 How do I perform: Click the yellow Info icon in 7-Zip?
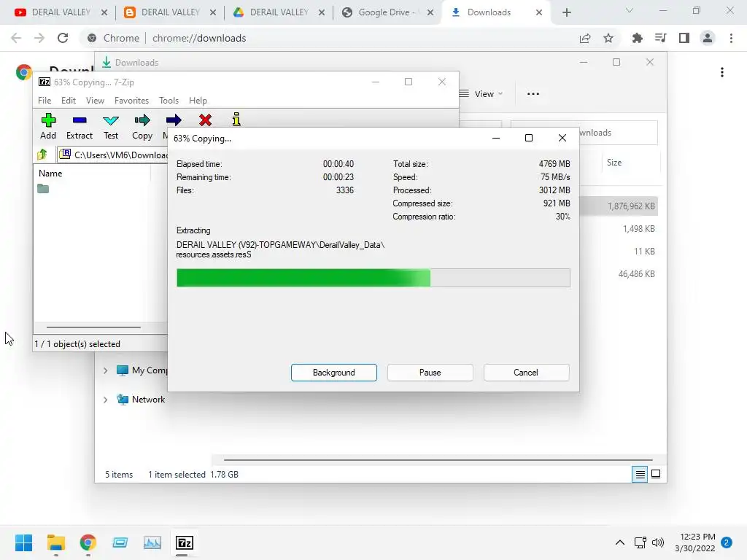click(x=236, y=120)
